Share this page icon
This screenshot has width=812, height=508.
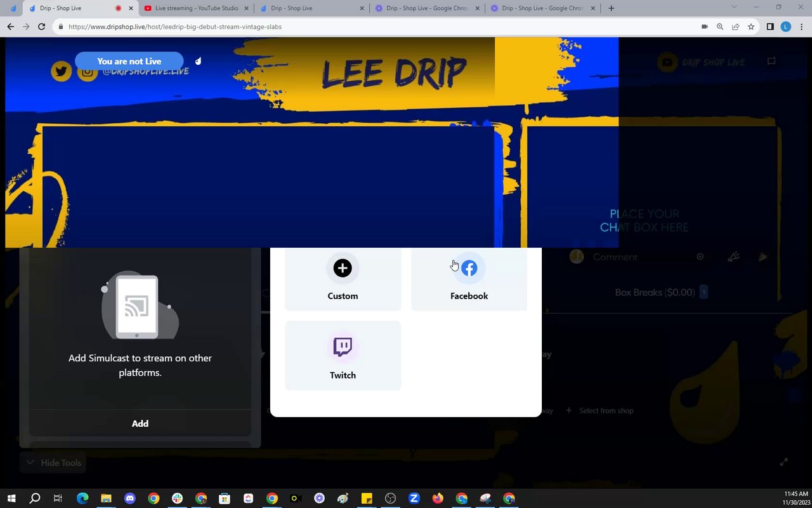[x=735, y=27]
